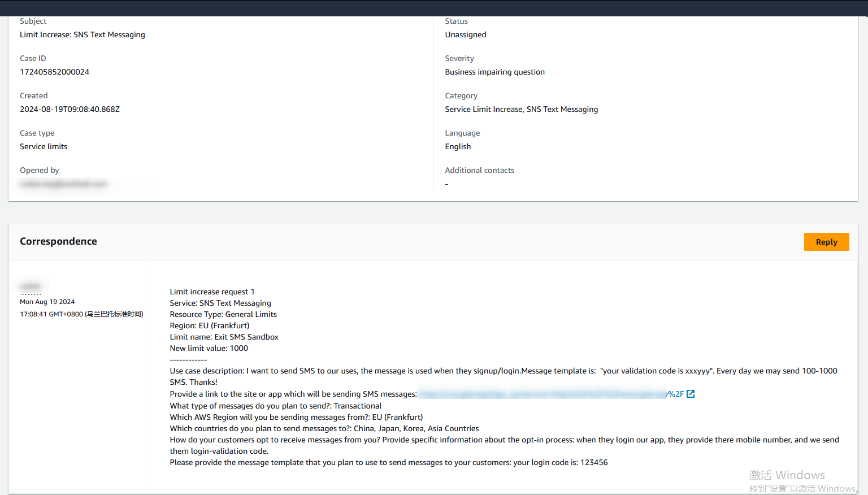
Task: Click the Reply button in Correspondence
Action: 826,242
